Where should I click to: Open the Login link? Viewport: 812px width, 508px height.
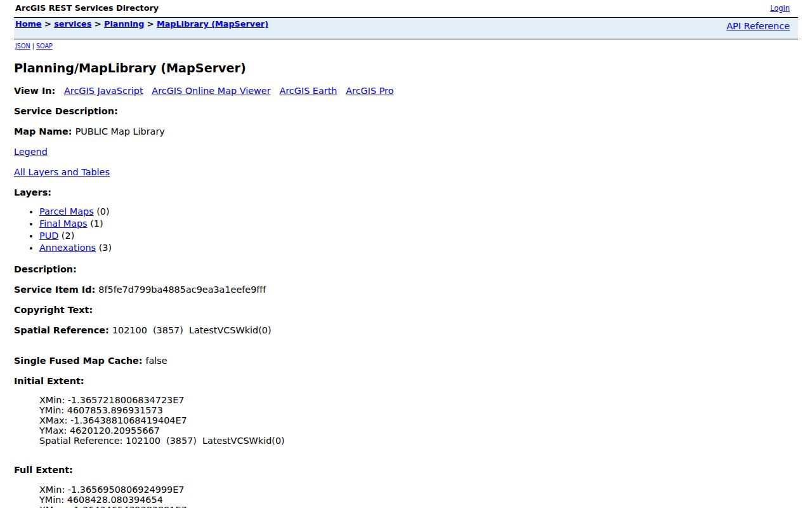coord(780,8)
